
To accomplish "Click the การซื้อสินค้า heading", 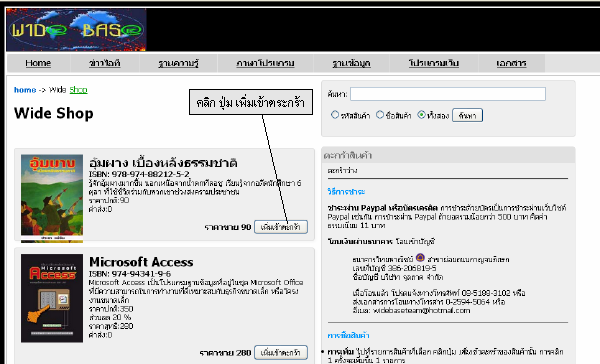I will coord(349,335).
